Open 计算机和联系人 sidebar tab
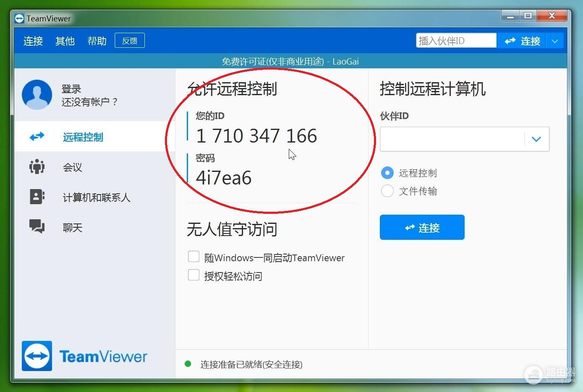This screenshot has width=583, height=392. (x=94, y=197)
